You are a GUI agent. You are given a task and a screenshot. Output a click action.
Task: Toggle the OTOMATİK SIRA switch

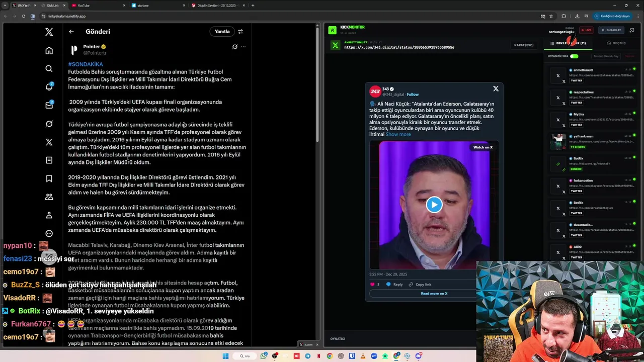[574, 56]
